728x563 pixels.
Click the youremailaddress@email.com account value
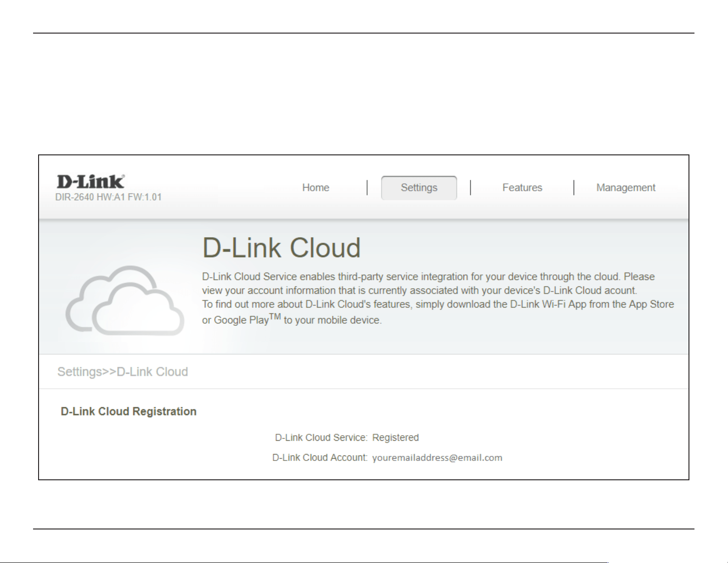coord(437,458)
